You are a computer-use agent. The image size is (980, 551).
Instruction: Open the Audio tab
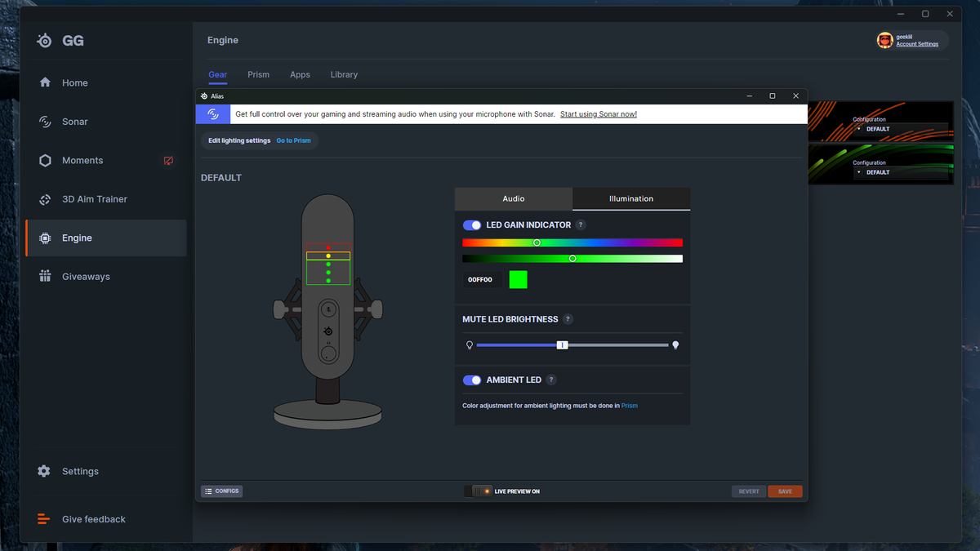coord(514,198)
